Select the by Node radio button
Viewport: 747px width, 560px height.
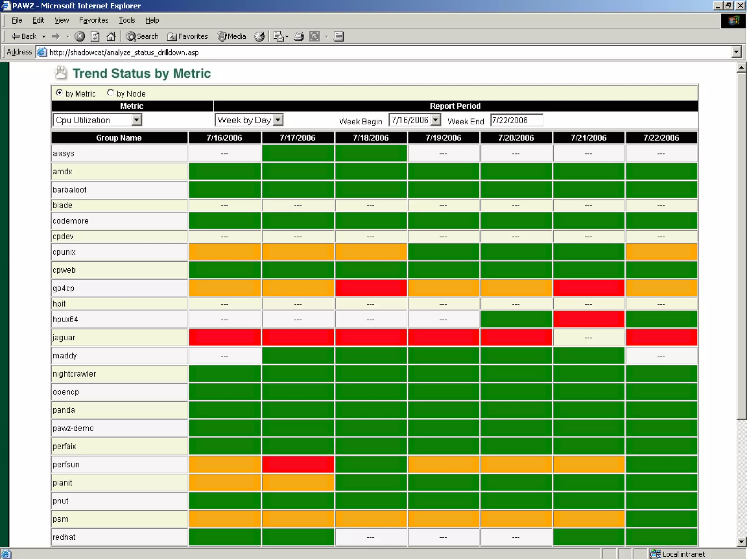pyautogui.click(x=110, y=93)
